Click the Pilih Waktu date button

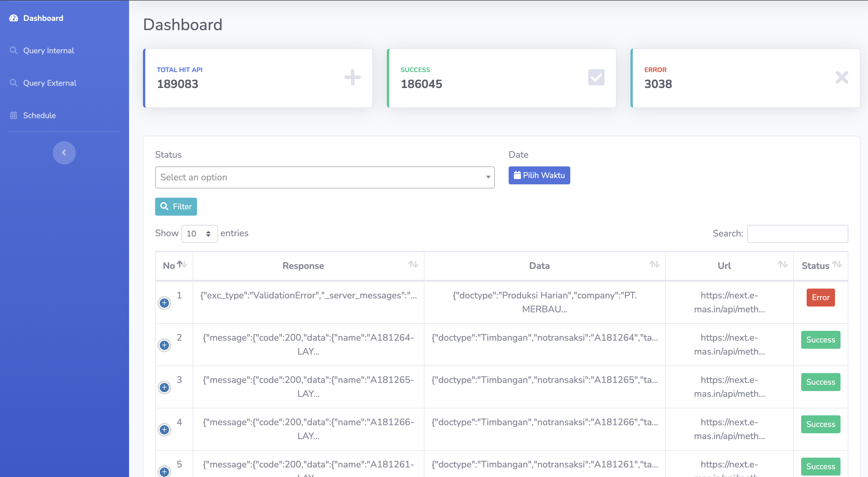click(x=539, y=175)
